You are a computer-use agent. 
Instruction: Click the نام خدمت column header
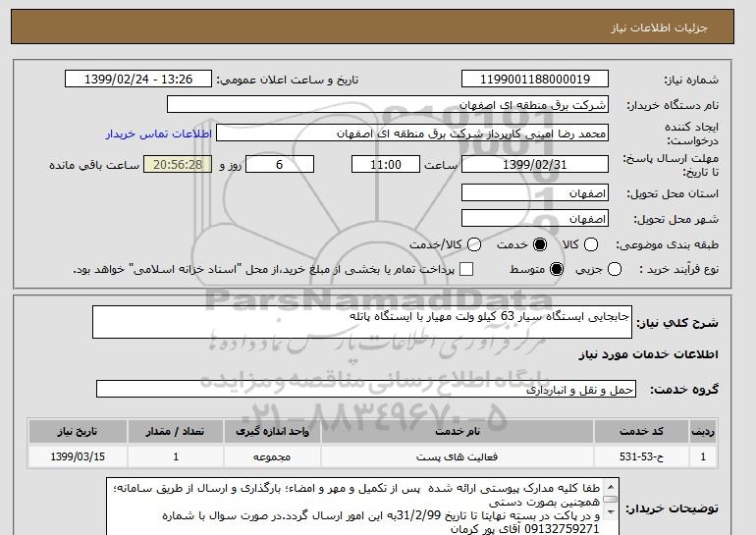(458, 431)
